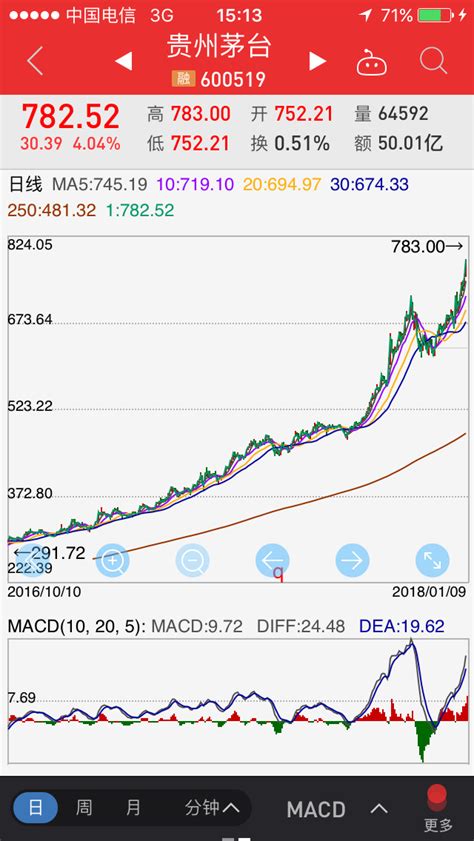Switch to 周 weekly period
This screenshot has width=474, height=841.
84,808
